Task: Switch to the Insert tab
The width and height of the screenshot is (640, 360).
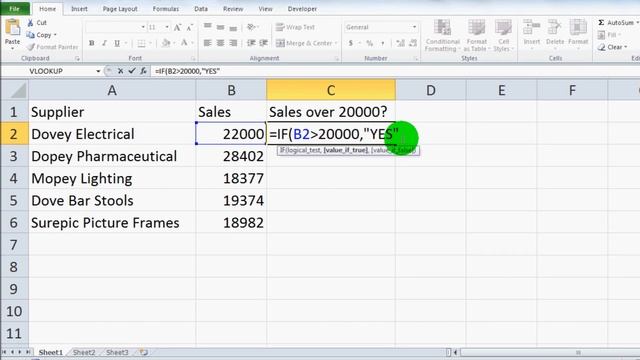Action: (79, 9)
